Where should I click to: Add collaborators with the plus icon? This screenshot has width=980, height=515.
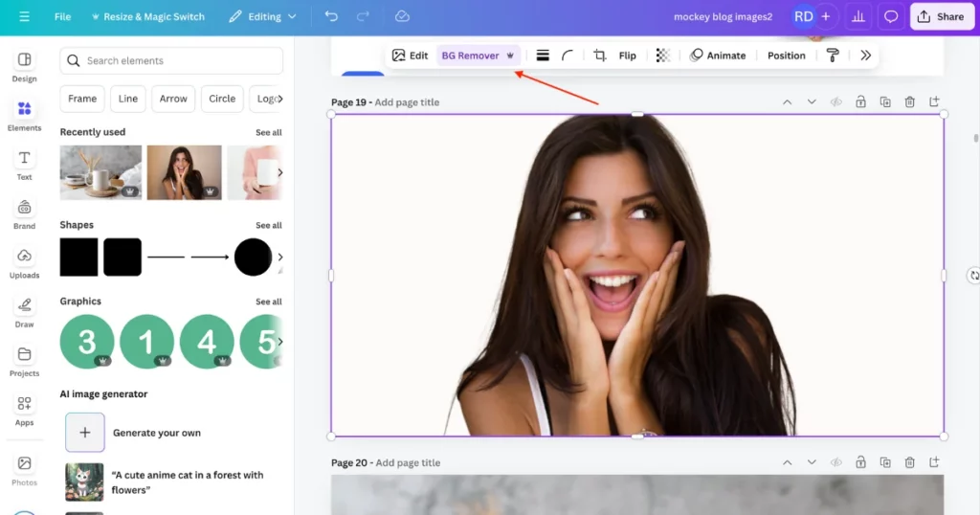click(826, 17)
